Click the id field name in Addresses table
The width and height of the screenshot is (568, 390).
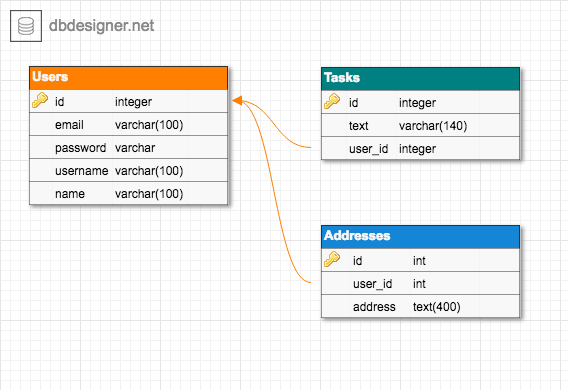(x=358, y=261)
